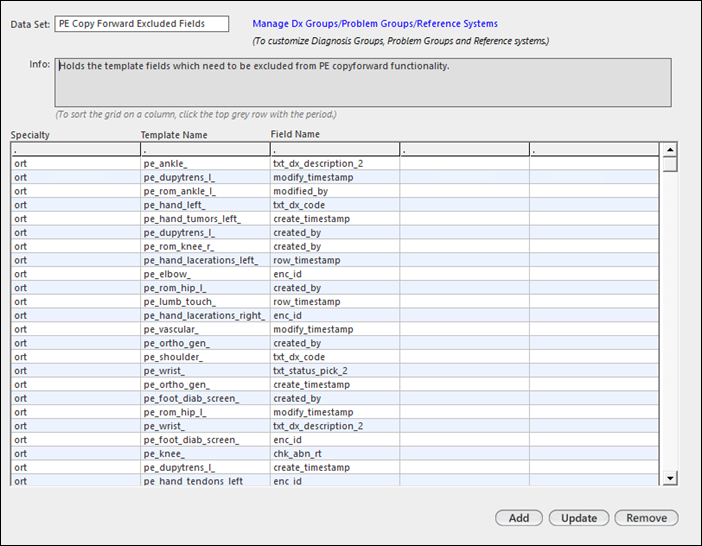Click the grey header cell of the fifth column
This screenshot has height=546, width=702.
tap(594, 149)
